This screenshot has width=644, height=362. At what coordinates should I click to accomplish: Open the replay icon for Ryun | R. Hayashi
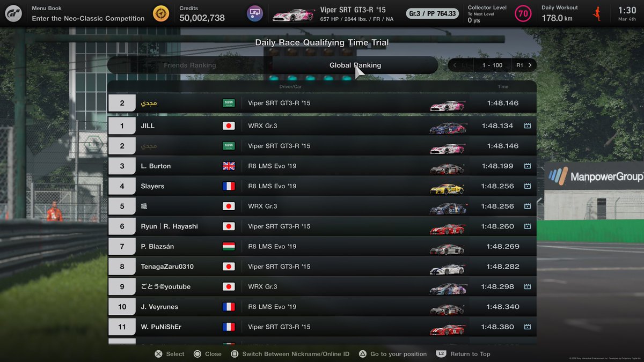pos(527,226)
